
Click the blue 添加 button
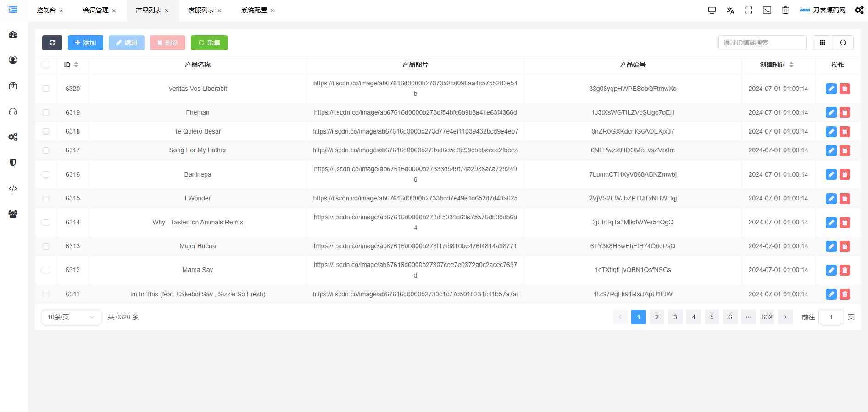(x=85, y=42)
